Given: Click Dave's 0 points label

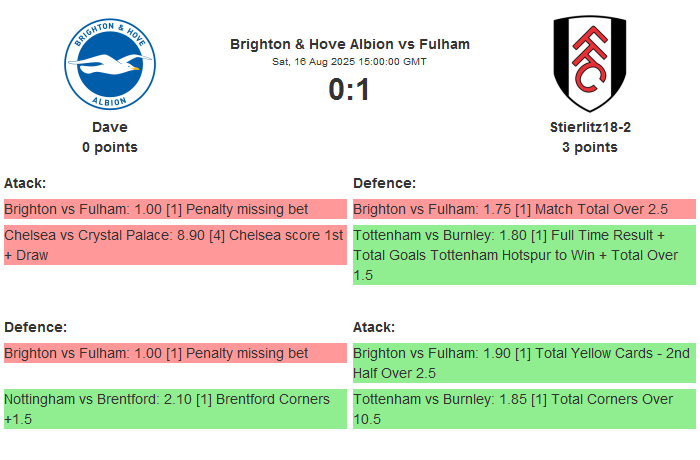Looking at the screenshot, I should point(110,147).
